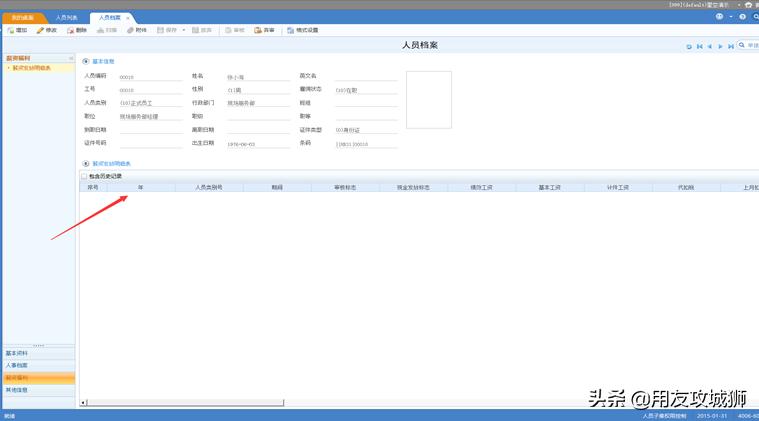759x421 pixels.
Task: Click the 计件工资 column header
Action: tap(618, 187)
